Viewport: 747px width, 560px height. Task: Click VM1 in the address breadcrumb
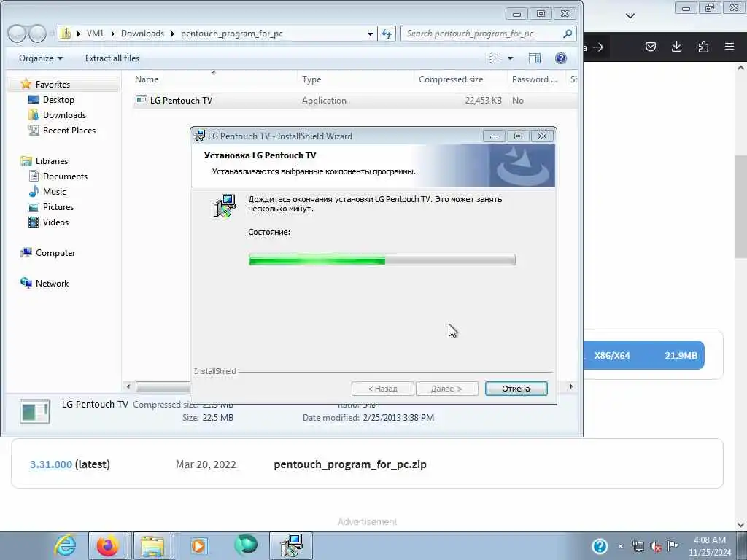click(x=95, y=34)
